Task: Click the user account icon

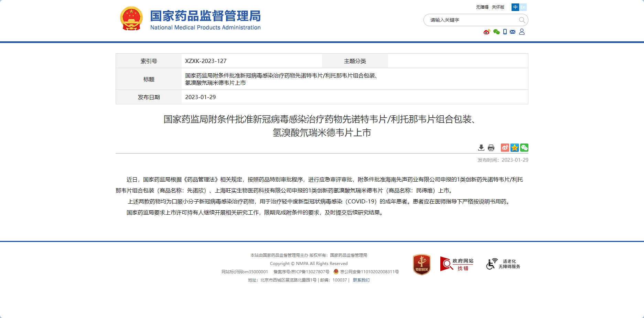Action: click(522, 32)
